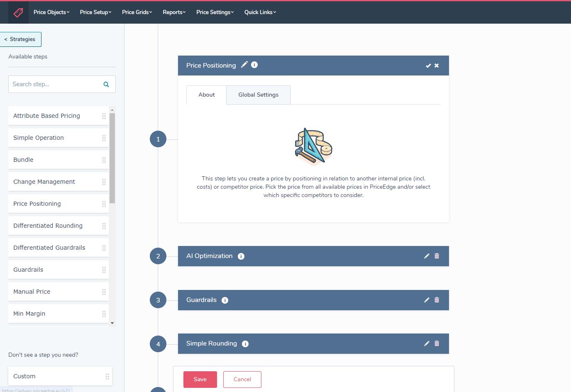
Task: Select the About tab
Action: (x=206, y=95)
